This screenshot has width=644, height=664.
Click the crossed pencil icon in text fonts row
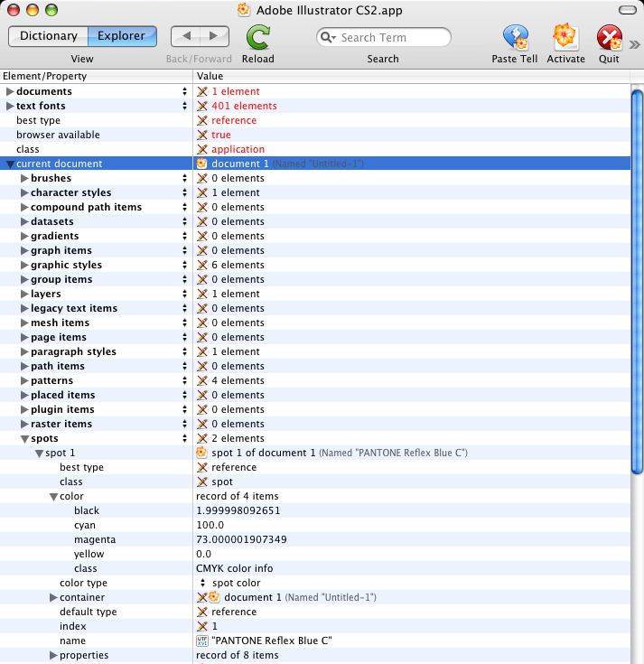[x=202, y=106]
